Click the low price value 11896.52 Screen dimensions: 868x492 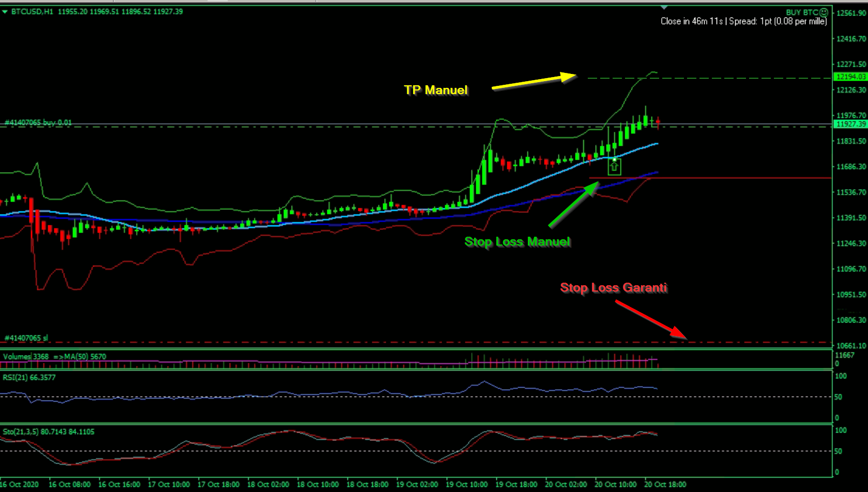[136, 11]
